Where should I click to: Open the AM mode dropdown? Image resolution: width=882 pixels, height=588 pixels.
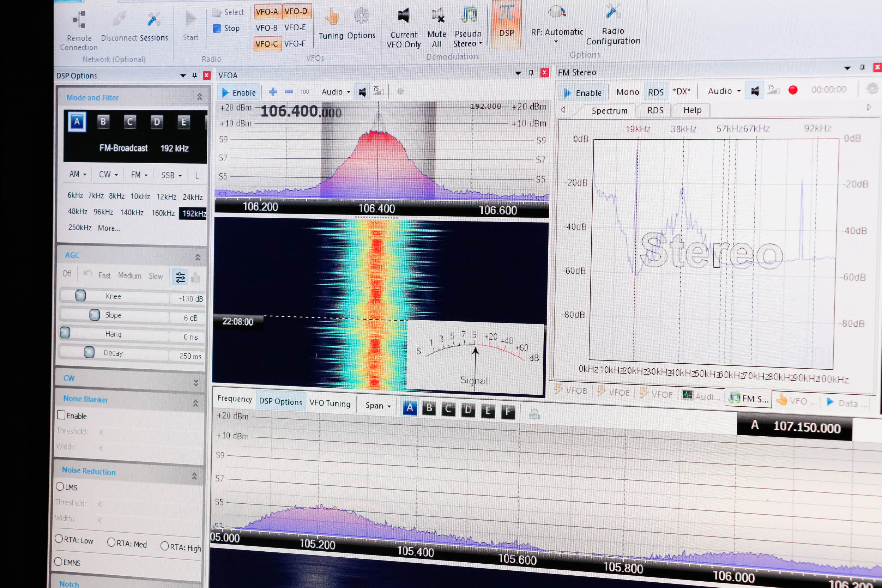78,174
